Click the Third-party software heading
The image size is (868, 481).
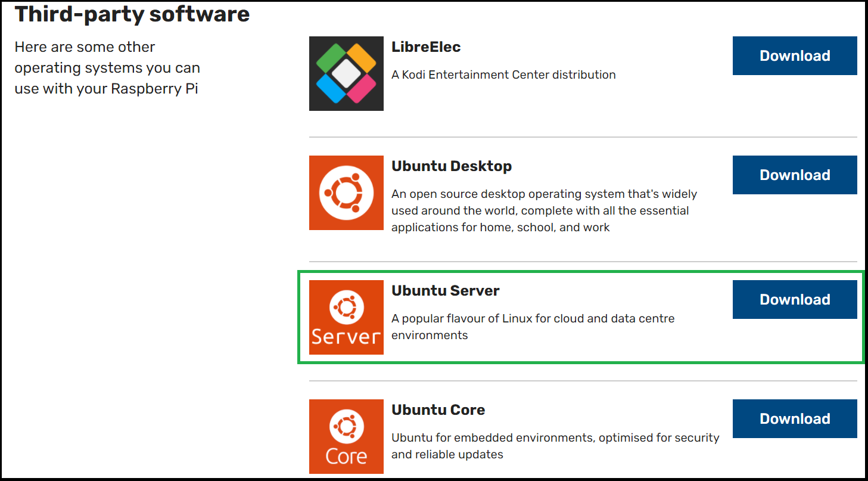tap(132, 14)
